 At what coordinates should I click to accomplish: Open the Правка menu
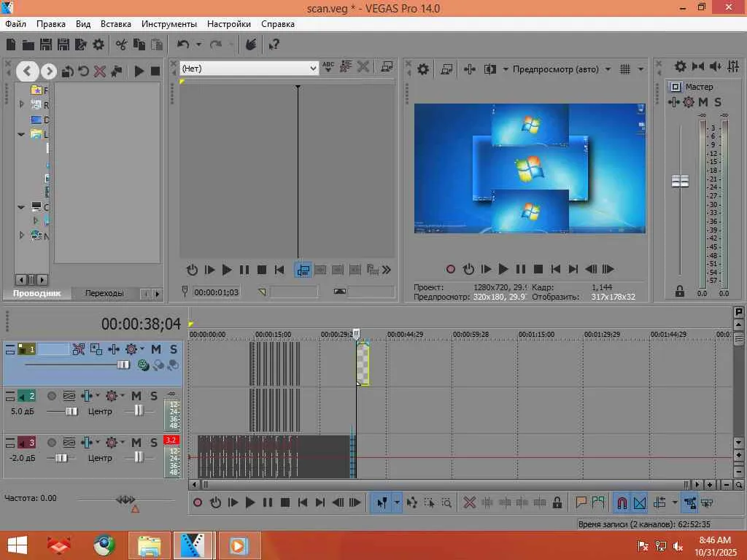[50, 24]
